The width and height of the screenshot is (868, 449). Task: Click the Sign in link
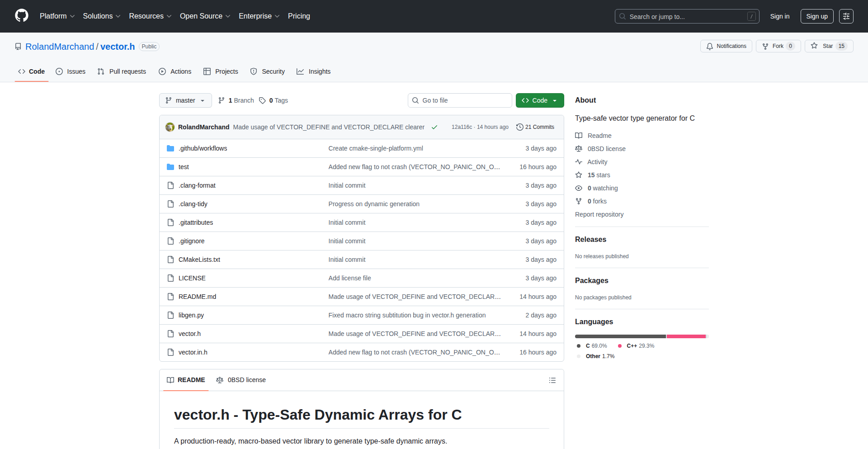[x=780, y=16]
